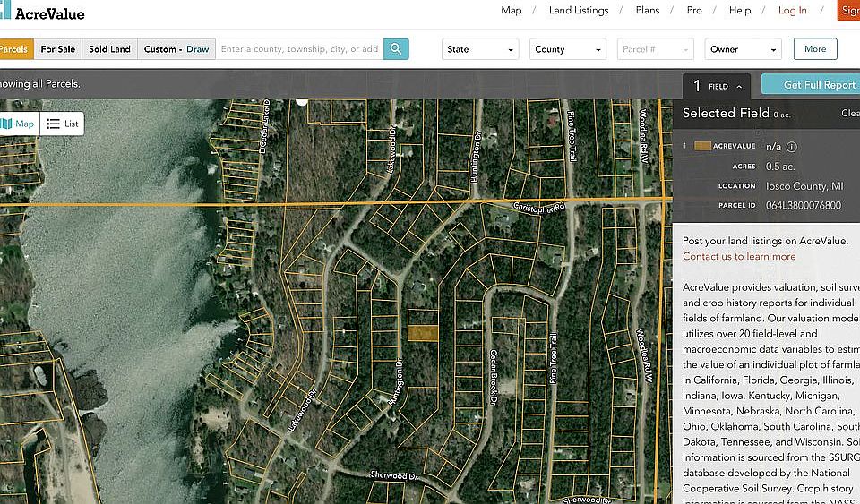Open the County dropdown
Screen dimensions: 860x504
568,49
